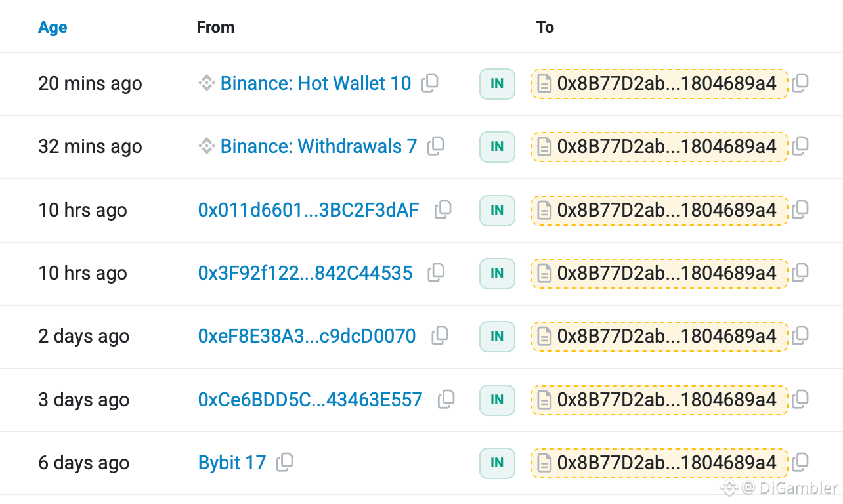Copy the Binance: Withdrawals 7 address
Screen dimensions: 843x504
coord(436,146)
